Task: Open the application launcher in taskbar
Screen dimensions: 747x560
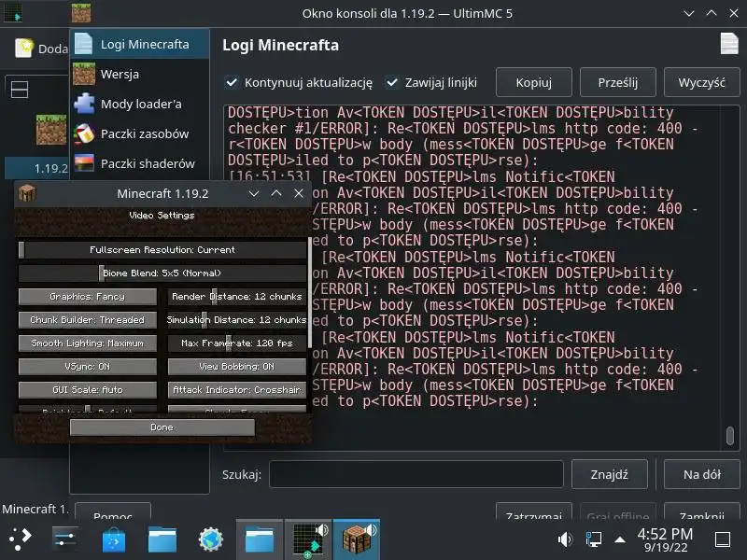Action: tap(21, 539)
